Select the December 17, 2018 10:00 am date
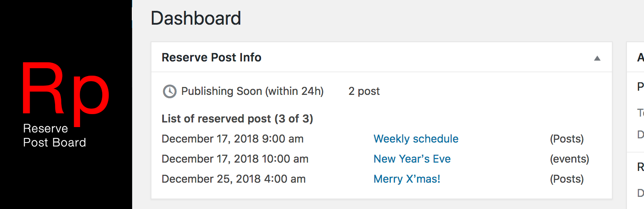644x209 pixels. (235, 159)
